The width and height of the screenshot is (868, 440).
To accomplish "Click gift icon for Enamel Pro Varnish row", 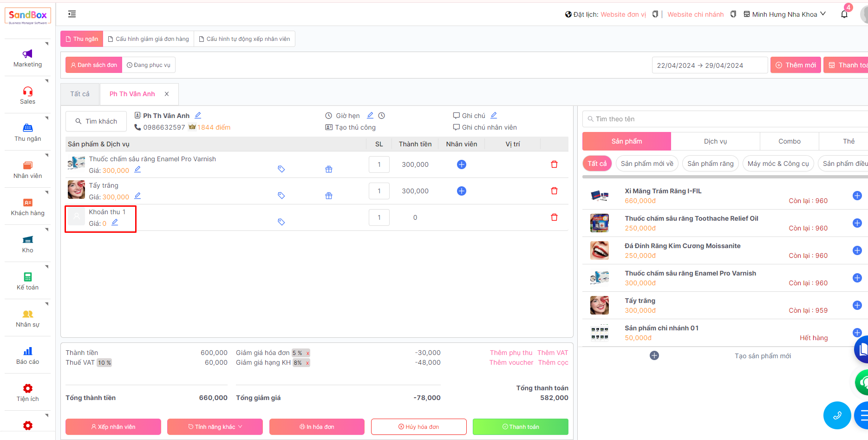I will pyautogui.click(x=329, y=170).
